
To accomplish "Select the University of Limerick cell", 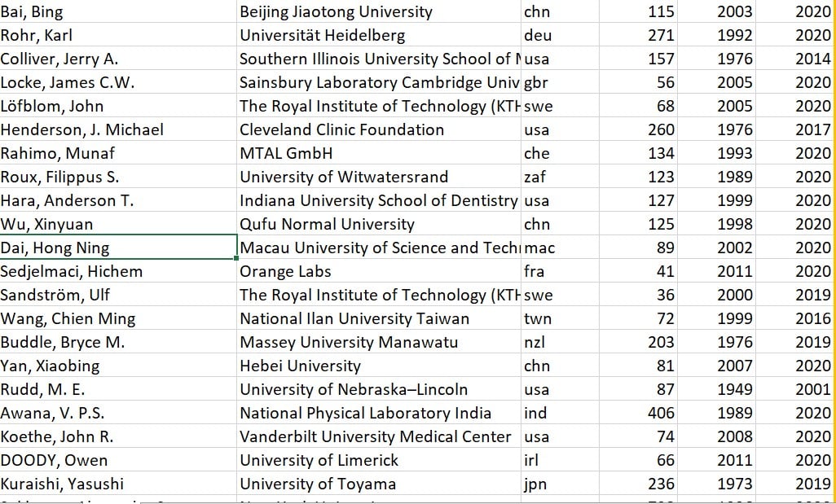I will click(379, 459).
